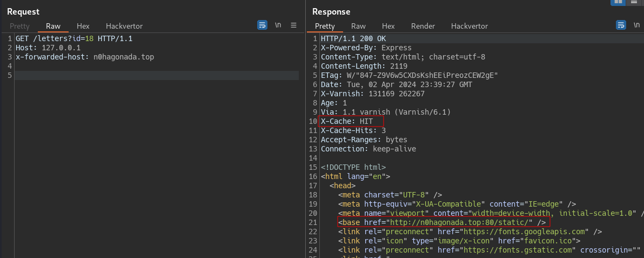The height and width of the screenshot is (258, 644).
Task: Switch Request view to Hex tab
Action: 83,26
